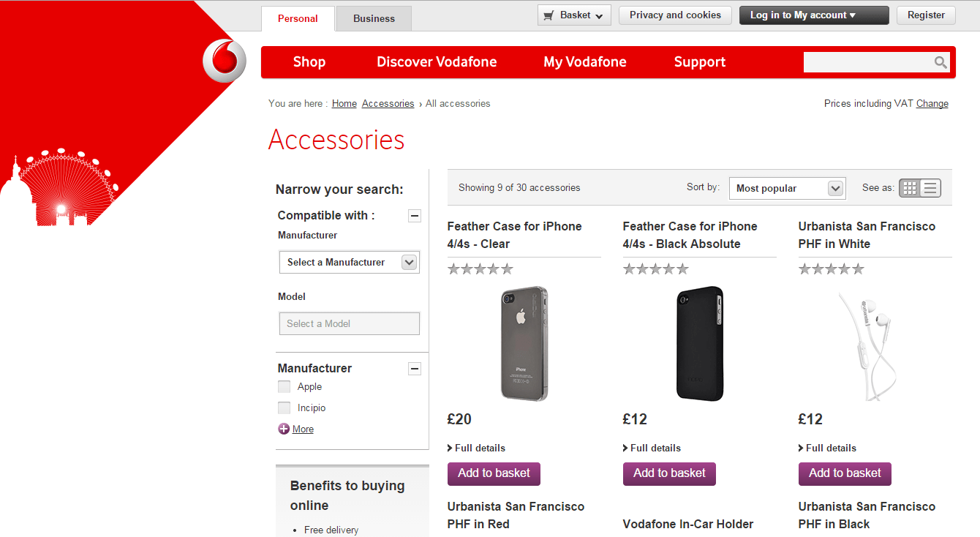Viewport: 980px width, 537px height.
Task: Open the Most popular sort dropdown
Action: (x=788, y=188)
